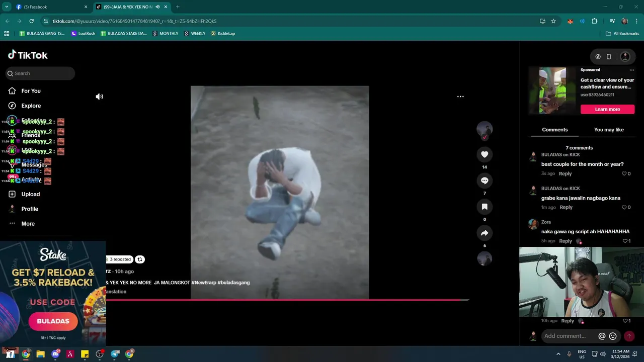Bookmark this page with the star icon
Screen dimensions: 644x362
(x=553, y=21)
